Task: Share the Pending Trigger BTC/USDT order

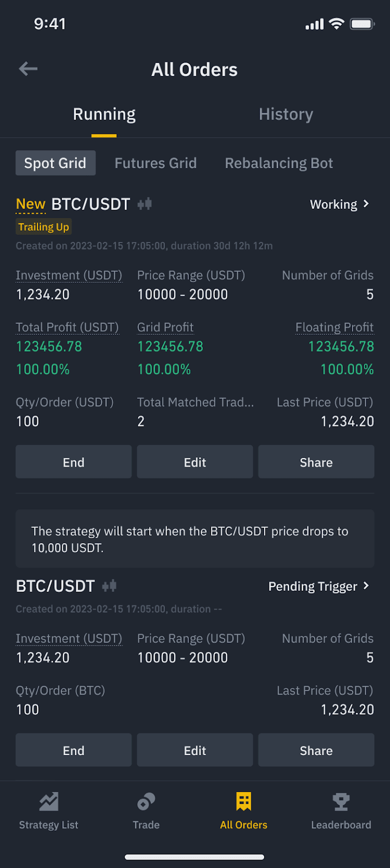Action: 316,750
